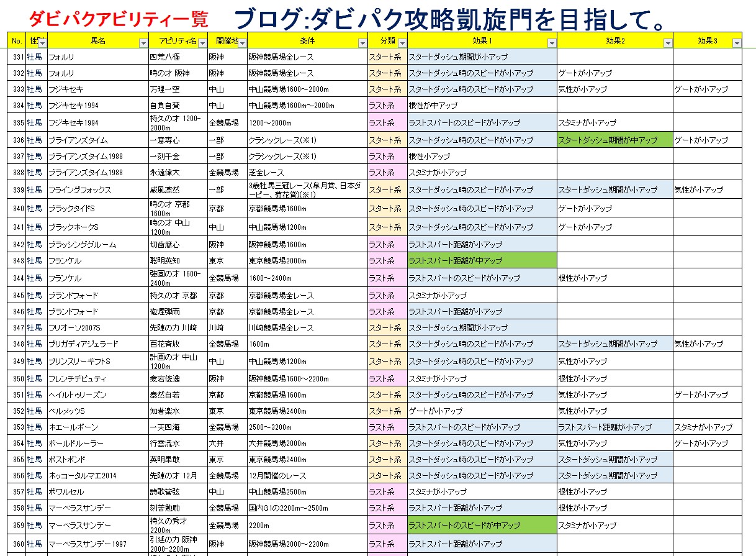Select green cell ラストスパート距離が中アップ

click(482, 260)
